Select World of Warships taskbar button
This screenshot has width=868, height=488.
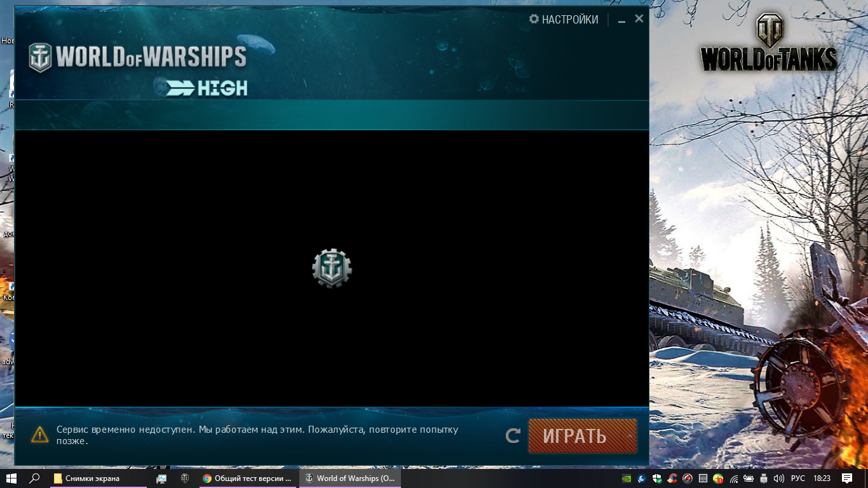coord(350,478)
